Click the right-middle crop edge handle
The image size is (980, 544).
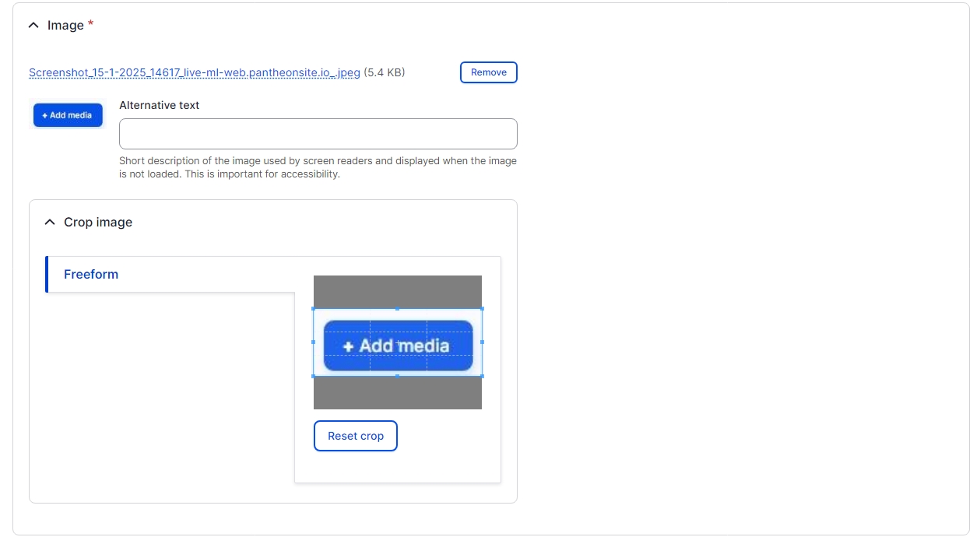coord(482,342)
